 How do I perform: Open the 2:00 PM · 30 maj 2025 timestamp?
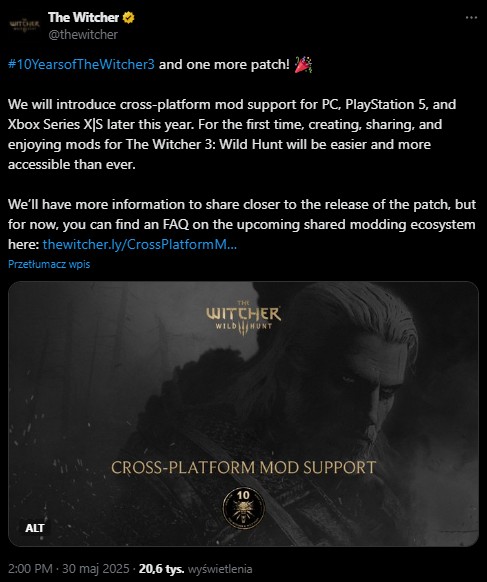click(69, 569)
